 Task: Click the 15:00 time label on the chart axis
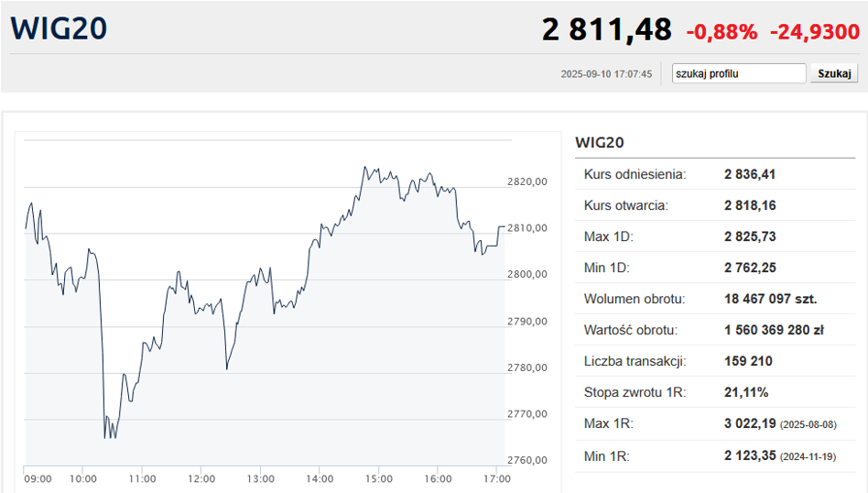379,478
